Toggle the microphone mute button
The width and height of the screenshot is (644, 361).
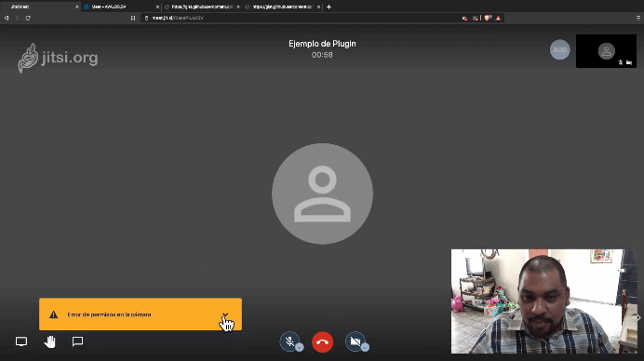tap(289, 341)
